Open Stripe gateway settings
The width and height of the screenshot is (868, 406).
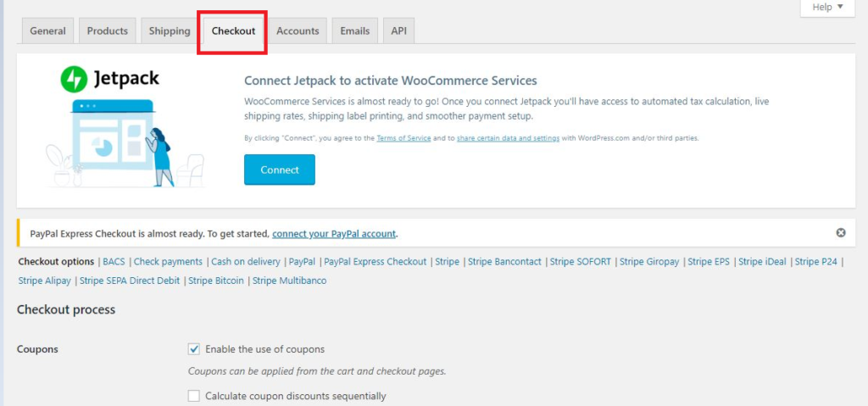coord(448,261)
